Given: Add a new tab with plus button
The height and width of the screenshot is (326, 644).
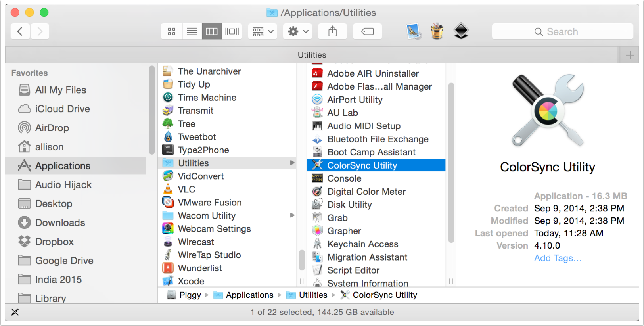Looking at the screenshot, I should [x=630, y=55].
